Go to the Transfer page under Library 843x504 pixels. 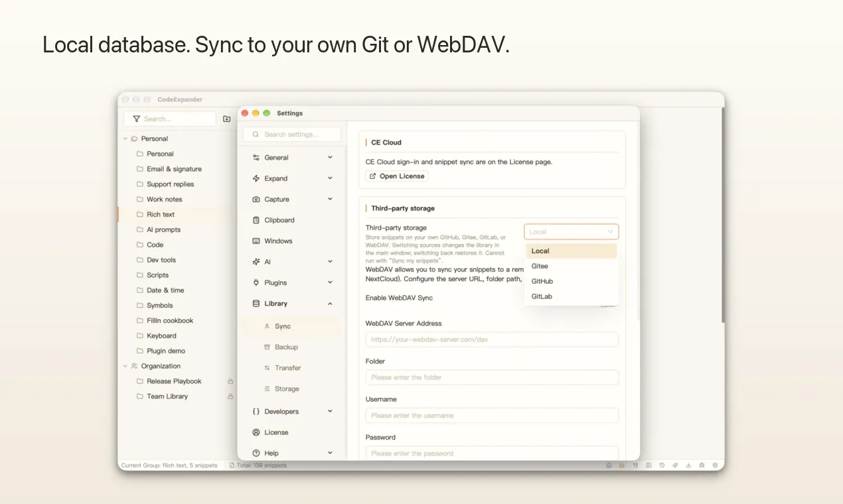(293, 368)
